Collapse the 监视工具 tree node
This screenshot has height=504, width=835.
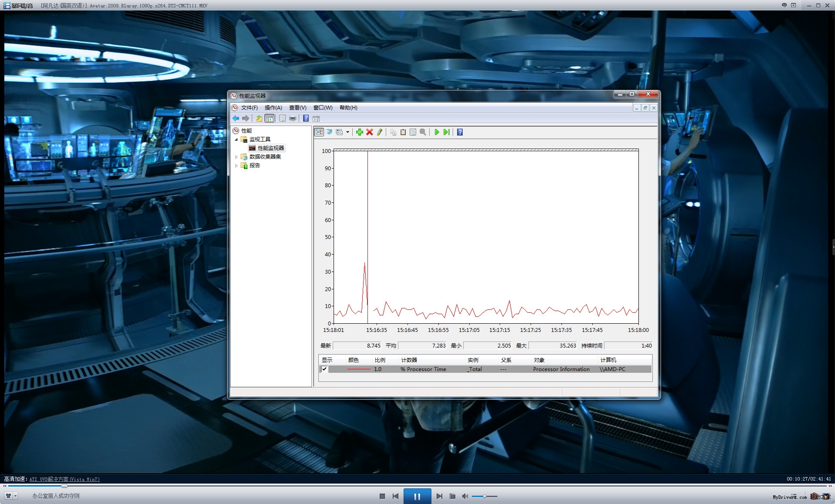click(x=236, y=139)
